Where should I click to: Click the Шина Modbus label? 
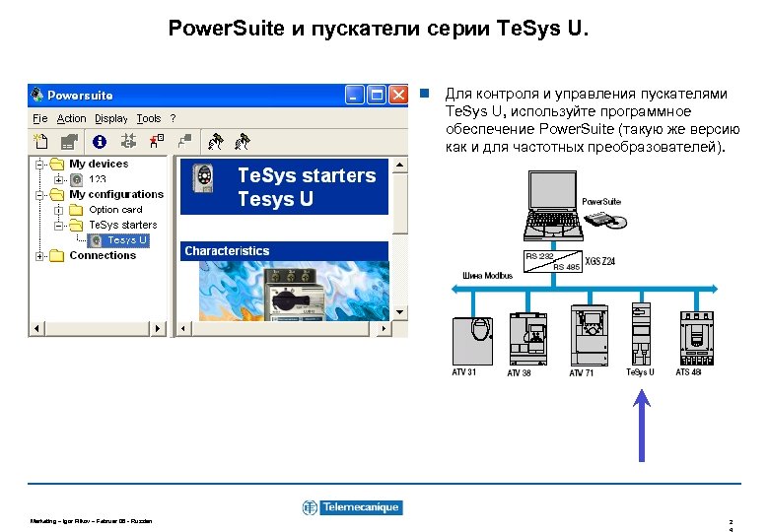(x=487, y=275)
